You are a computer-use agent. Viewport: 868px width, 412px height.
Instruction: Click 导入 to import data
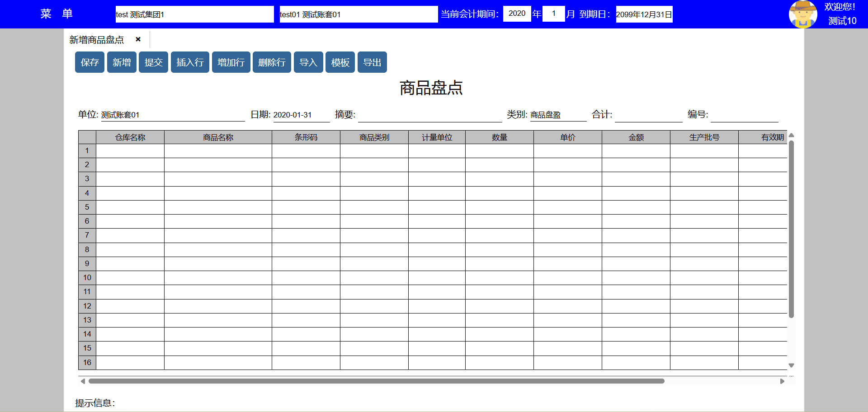coord(308,62)
